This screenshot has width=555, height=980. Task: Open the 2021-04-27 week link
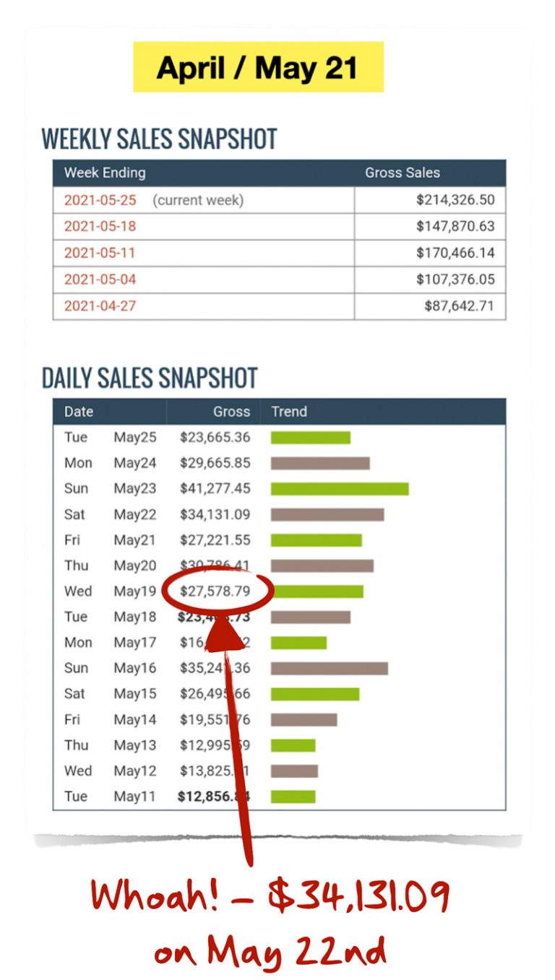[x=100, y=305]
